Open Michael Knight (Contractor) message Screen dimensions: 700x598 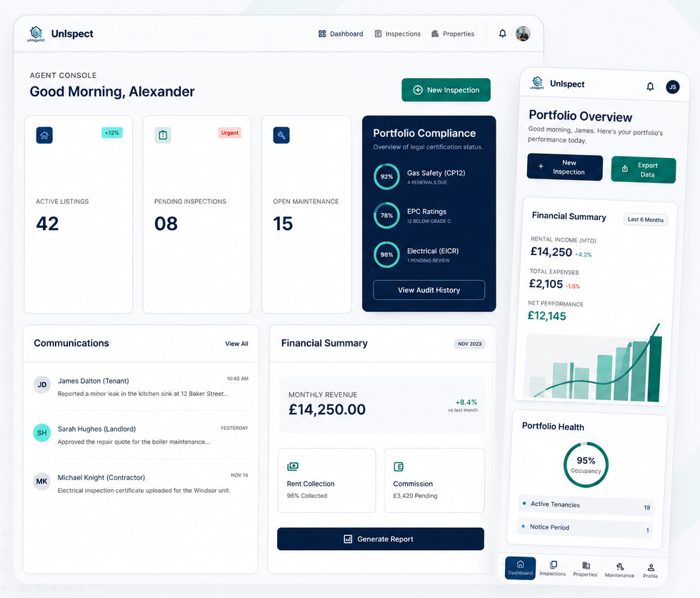tap(141, 484)
